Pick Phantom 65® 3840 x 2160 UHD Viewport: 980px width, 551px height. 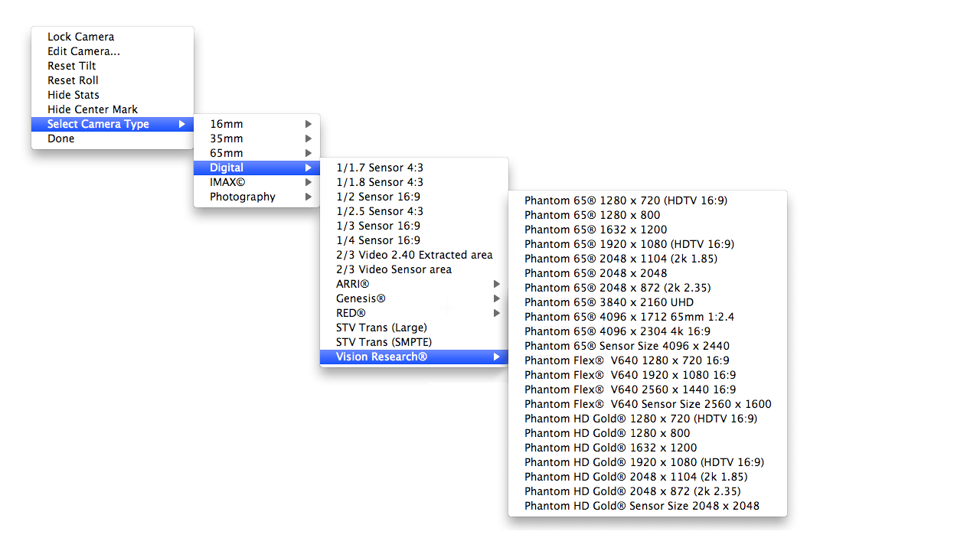(648, 302)
